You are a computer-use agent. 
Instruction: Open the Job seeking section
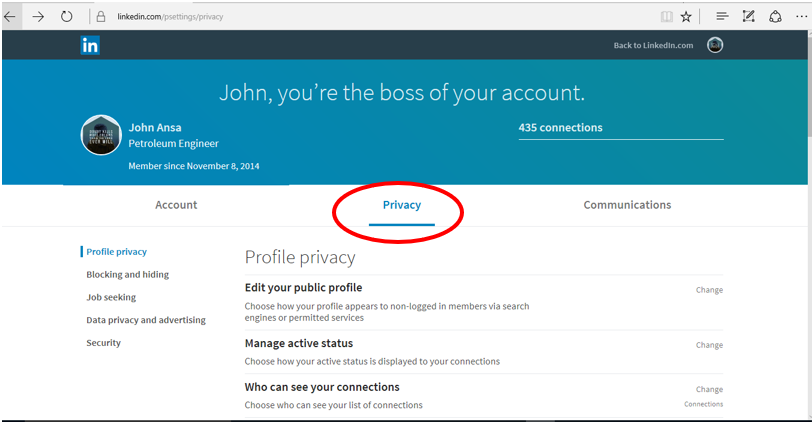111,297
